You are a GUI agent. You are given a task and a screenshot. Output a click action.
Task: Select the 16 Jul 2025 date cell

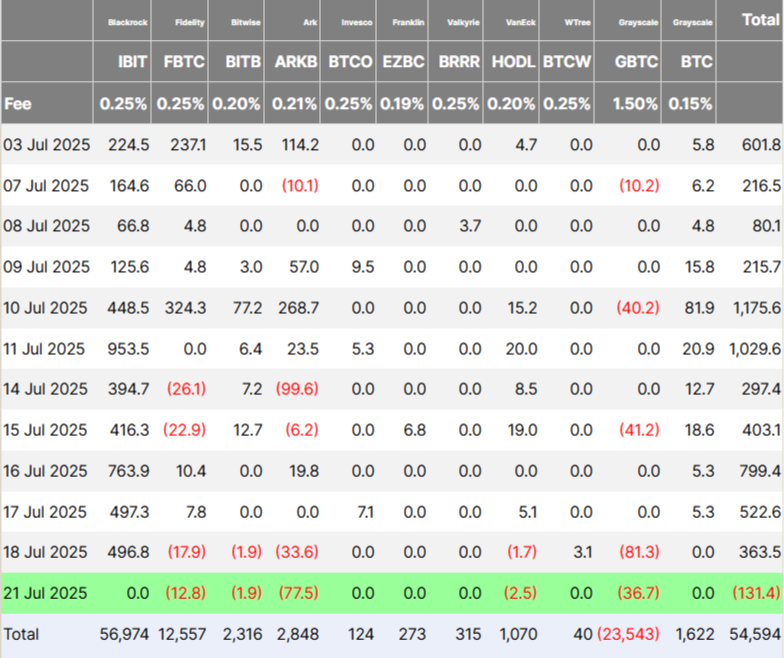(45, 471)
